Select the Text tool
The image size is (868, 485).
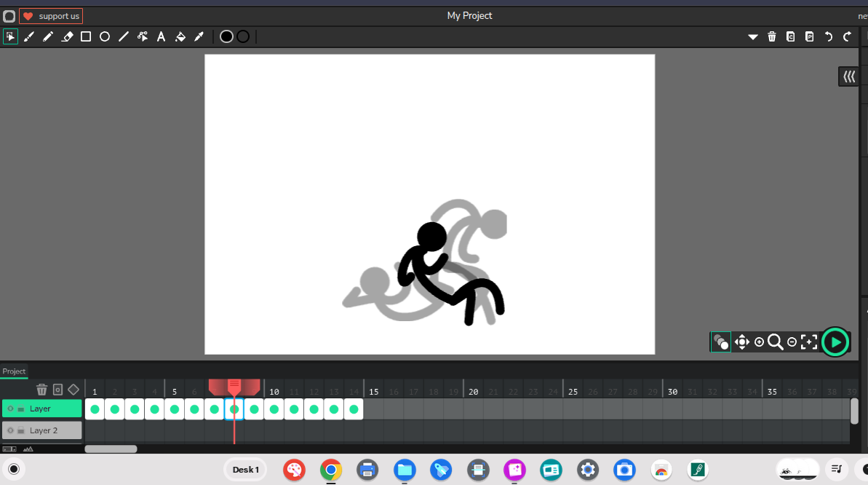[x=162, y=36]
